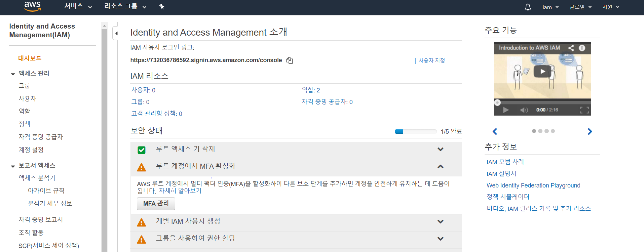644x252 pixels.
Task: Open 자격 증명 공급자 in the sidebar
Action: [41, 137]
